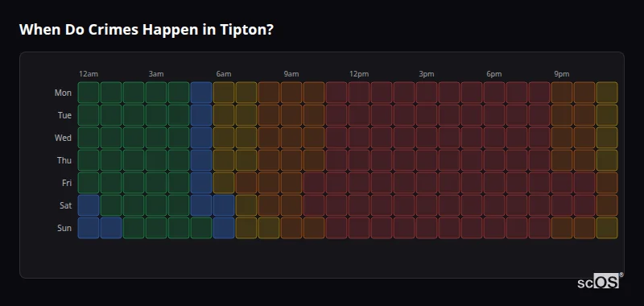
Task: Click the 9pm column label
Action: (x=562, y=74)
